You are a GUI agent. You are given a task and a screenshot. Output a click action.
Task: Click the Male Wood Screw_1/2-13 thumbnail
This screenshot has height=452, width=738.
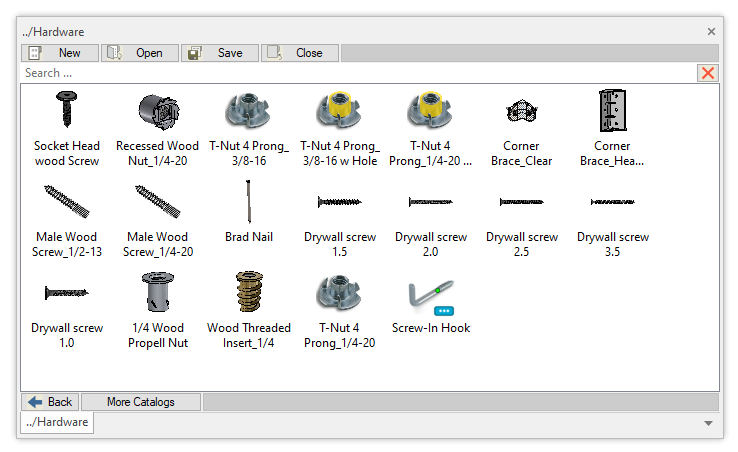click(x=66, y=201)
